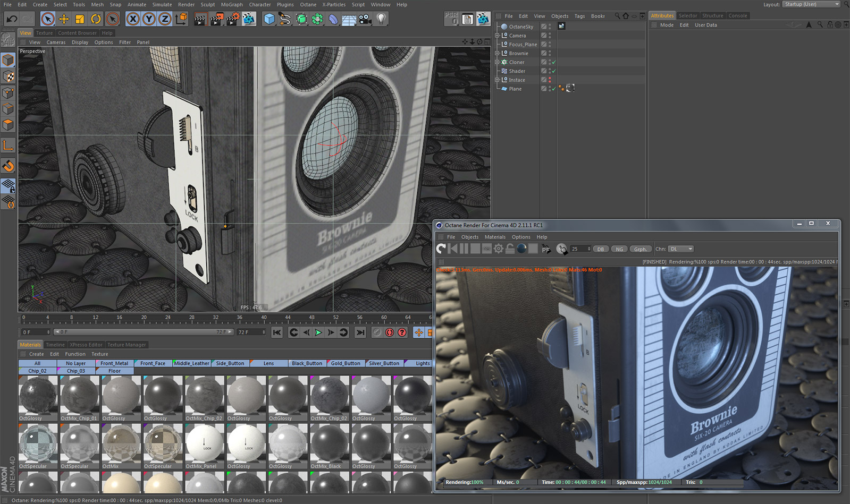Click the Undo arrow icon
850x504 pixels.
(x=12, y=19)
